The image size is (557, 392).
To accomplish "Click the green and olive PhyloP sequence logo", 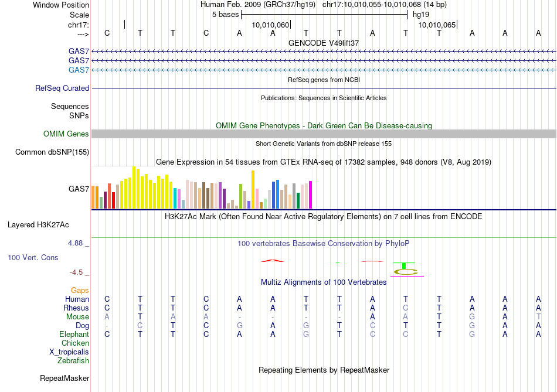I will 405,269.
